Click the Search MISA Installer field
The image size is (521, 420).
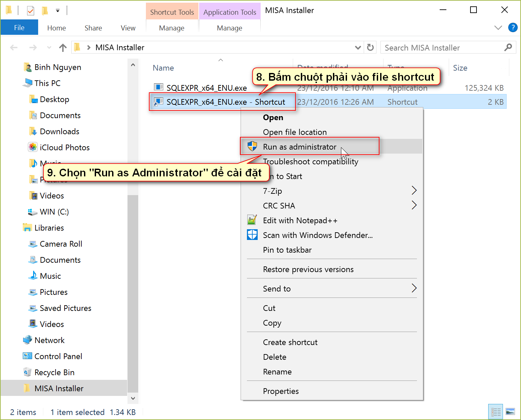(x=448, y=48)
